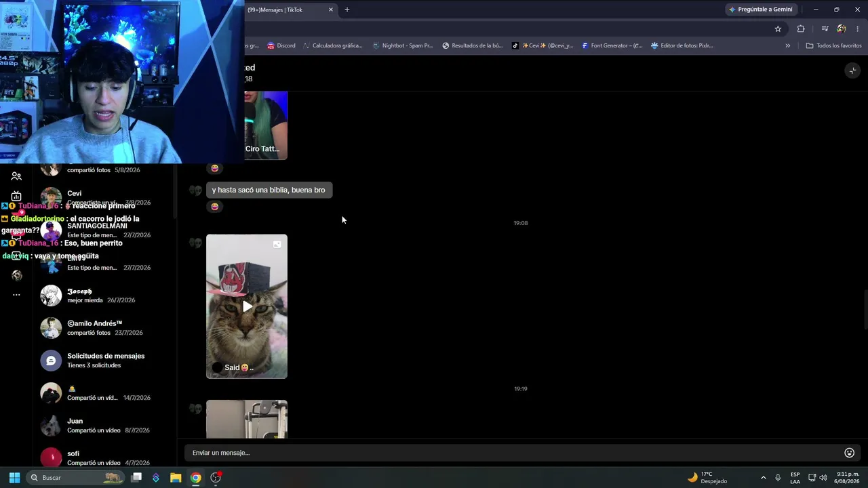Open the Font Generator bookmark
This screenshot has height=488, width=868.
click(612, 45)
